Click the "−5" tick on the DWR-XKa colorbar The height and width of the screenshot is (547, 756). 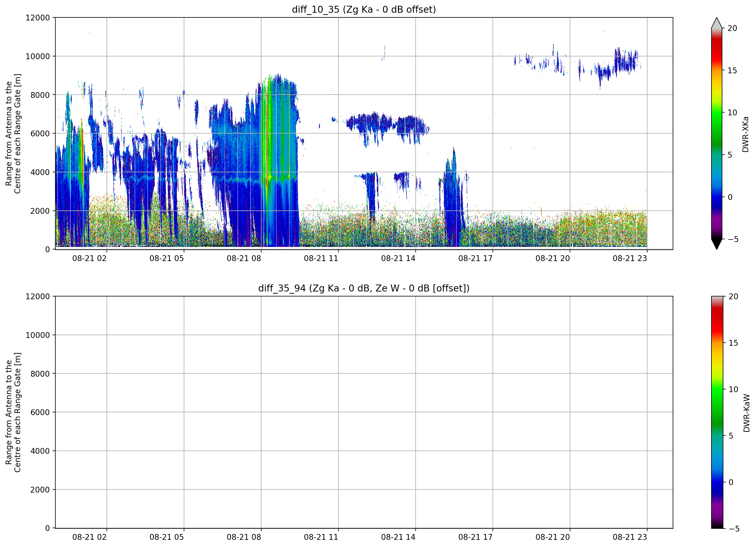733,239
